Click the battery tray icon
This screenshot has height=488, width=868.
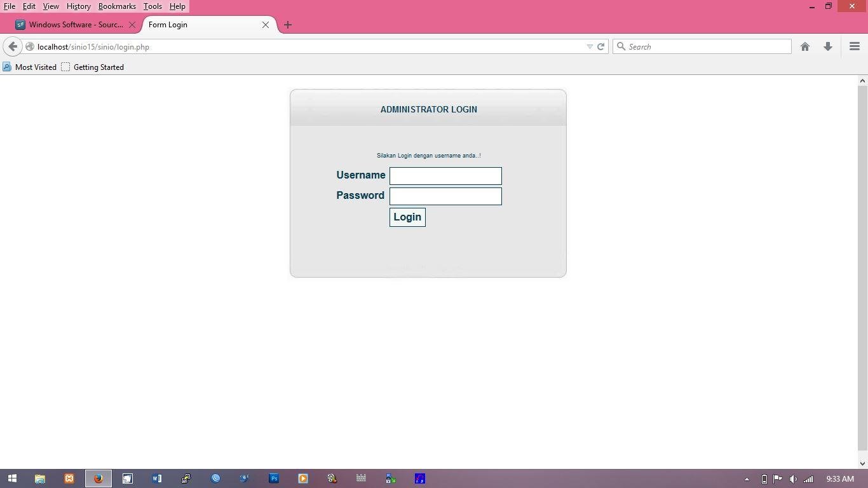764,479
